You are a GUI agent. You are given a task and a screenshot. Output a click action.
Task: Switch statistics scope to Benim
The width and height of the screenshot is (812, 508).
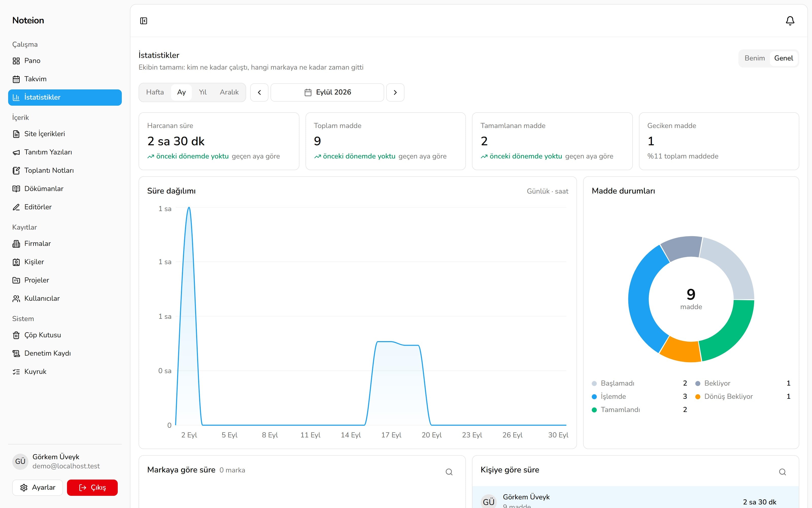pyautogui.click(x=755, y=58)
